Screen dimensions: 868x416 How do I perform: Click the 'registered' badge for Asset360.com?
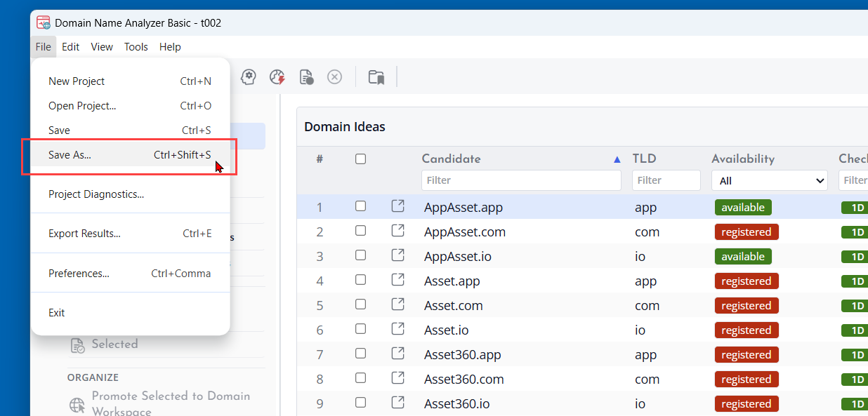pos(747,379)
